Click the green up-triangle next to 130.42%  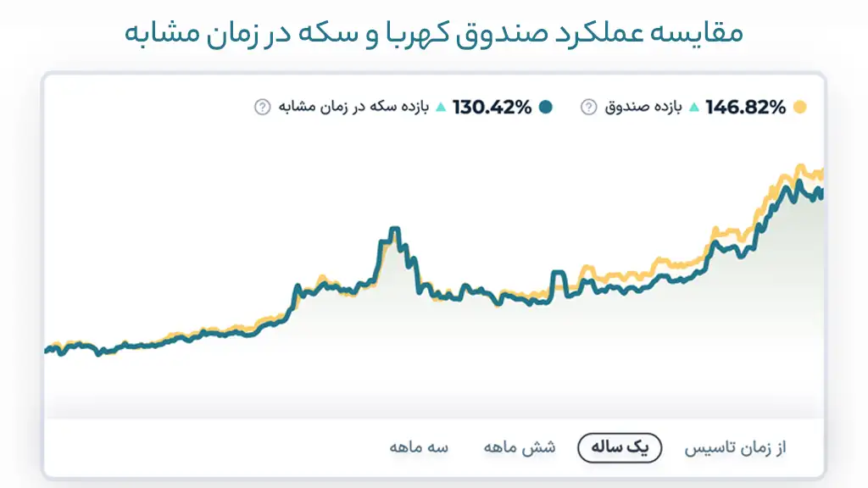pyautogui.click(x=441, y=108)
